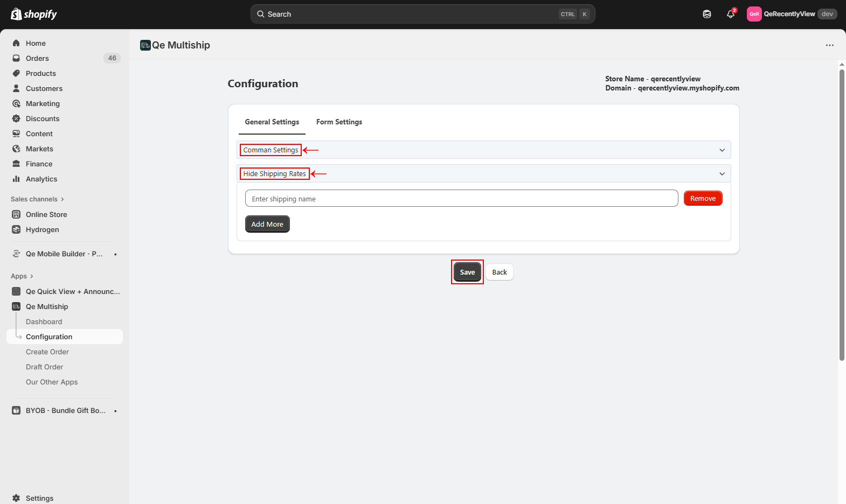The width and height of the screenshot is (846, 504).
Task: Open Create Order under Qe Multiship
Action: [x=47, y=352]
